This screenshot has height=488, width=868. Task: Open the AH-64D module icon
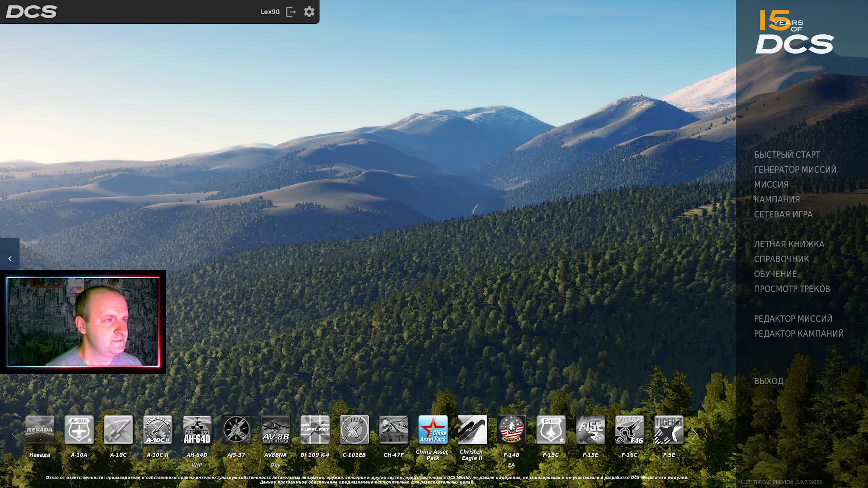pyautogui.click(x=197, y=430)
